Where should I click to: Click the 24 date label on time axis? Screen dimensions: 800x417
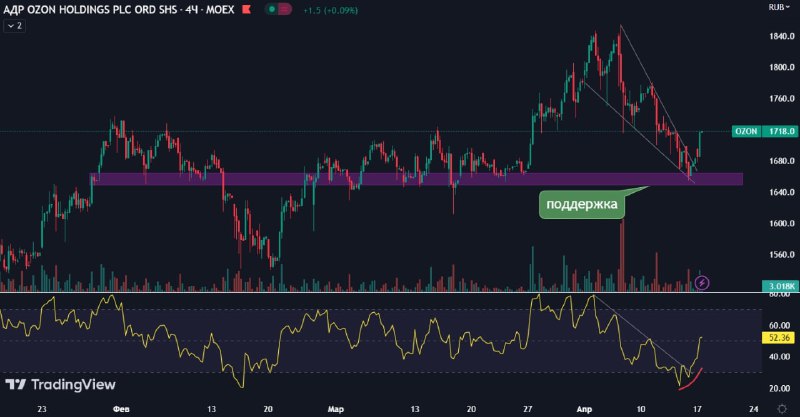(754, 409)
